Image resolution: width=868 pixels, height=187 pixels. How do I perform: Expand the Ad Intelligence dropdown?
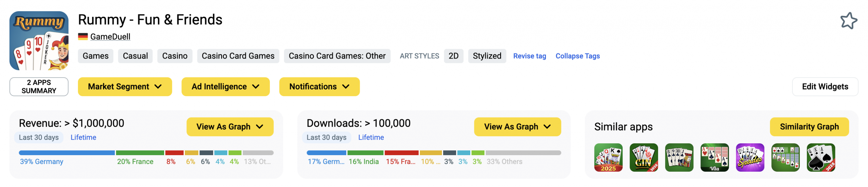[x=225, y=87]
